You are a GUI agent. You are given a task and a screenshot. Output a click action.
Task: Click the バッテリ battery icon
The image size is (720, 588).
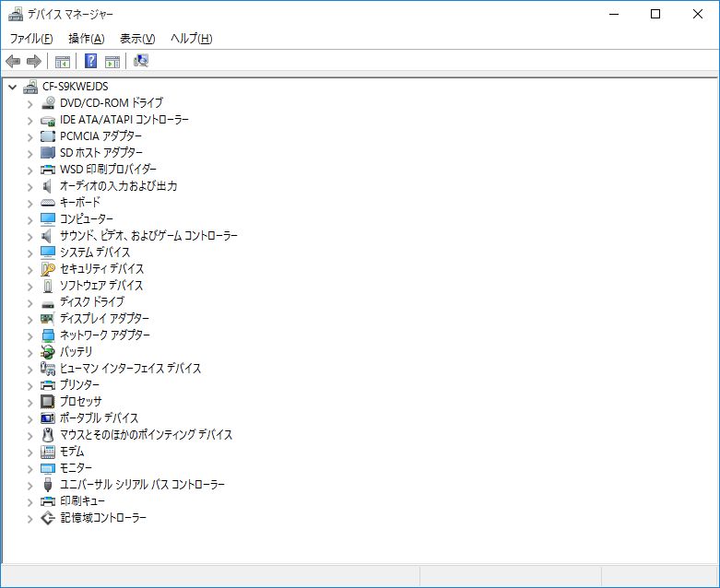click(x=49, y=352)
